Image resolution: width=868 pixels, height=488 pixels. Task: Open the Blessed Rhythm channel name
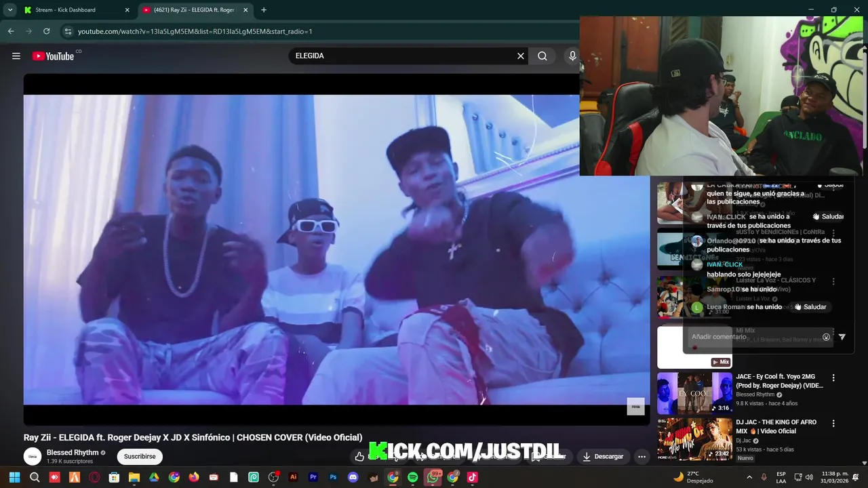coord(73,452)
